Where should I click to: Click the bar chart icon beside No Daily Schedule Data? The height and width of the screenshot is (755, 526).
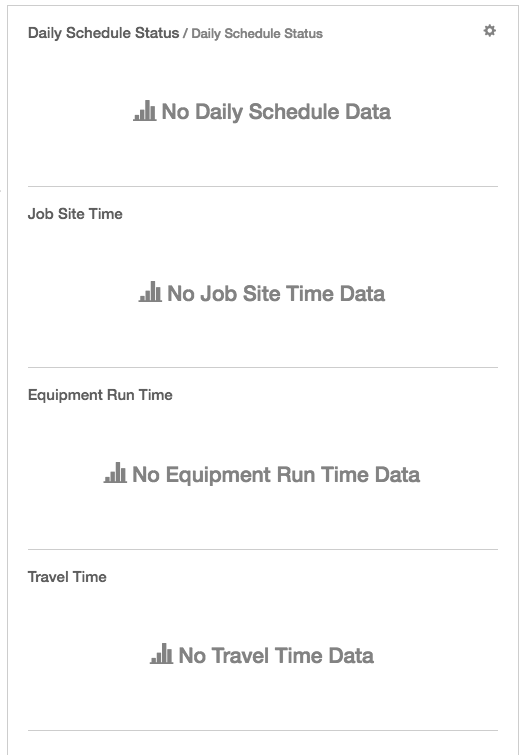[145, 111]
